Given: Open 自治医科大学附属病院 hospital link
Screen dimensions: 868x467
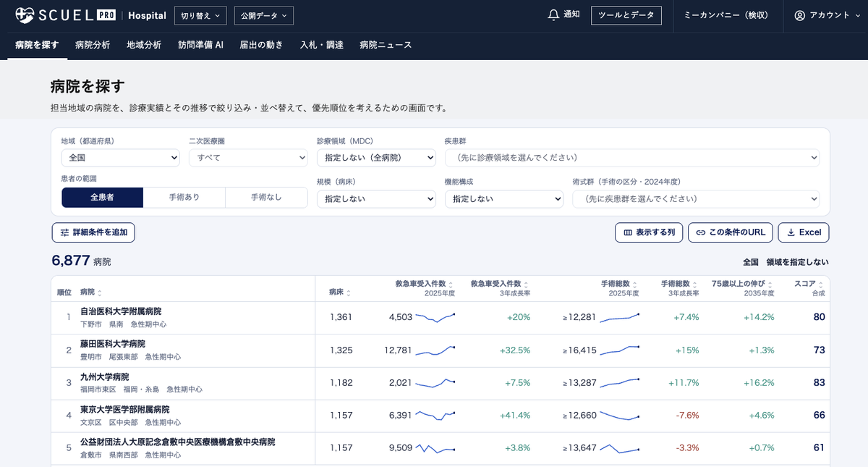Looking at the screenshot, I should pyautogui.click(x=121, y=311).
